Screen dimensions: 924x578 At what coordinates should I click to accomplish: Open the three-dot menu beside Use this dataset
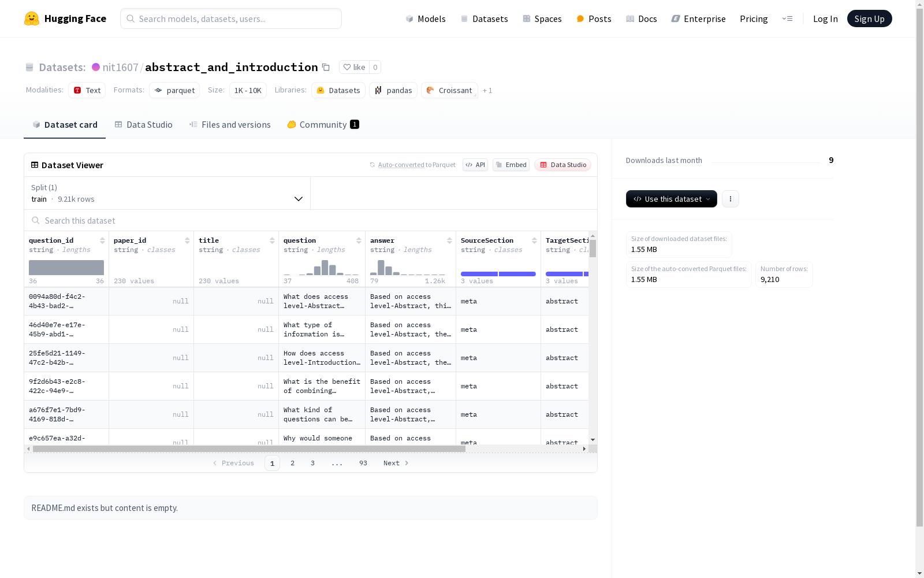[x=731, y=199]
